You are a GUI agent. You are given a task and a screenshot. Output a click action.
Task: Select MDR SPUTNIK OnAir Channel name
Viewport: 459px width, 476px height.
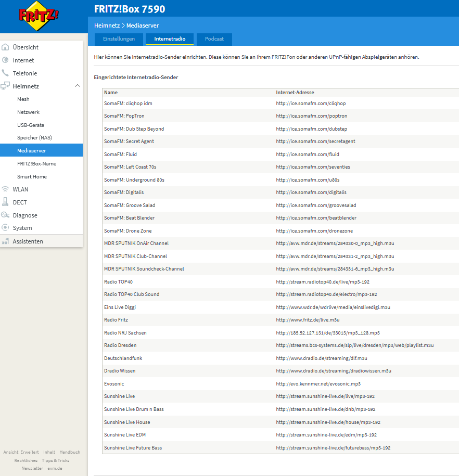tap(136, 243)
